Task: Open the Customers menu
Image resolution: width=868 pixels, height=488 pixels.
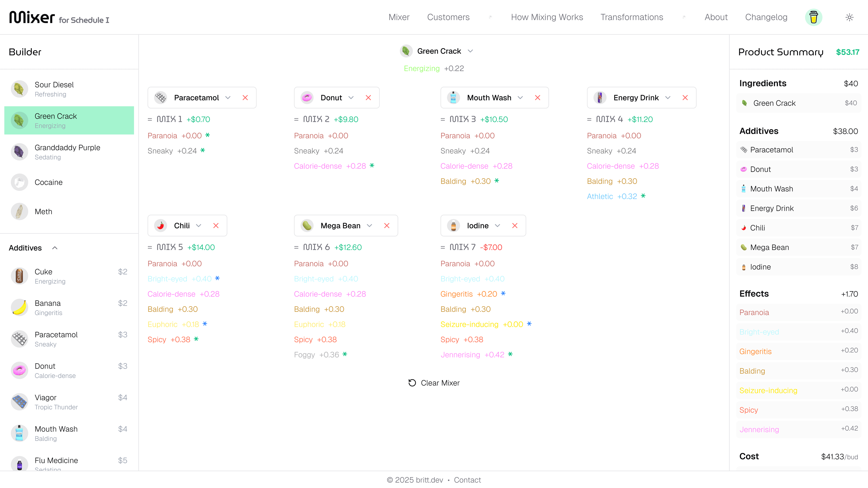Action: click(x=448, y=17)
